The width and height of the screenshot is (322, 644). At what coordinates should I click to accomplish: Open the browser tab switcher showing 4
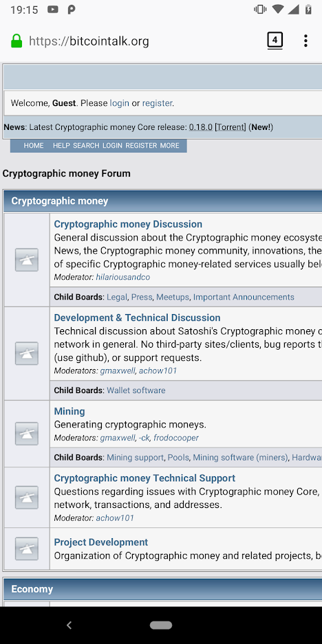coord(275,41)
